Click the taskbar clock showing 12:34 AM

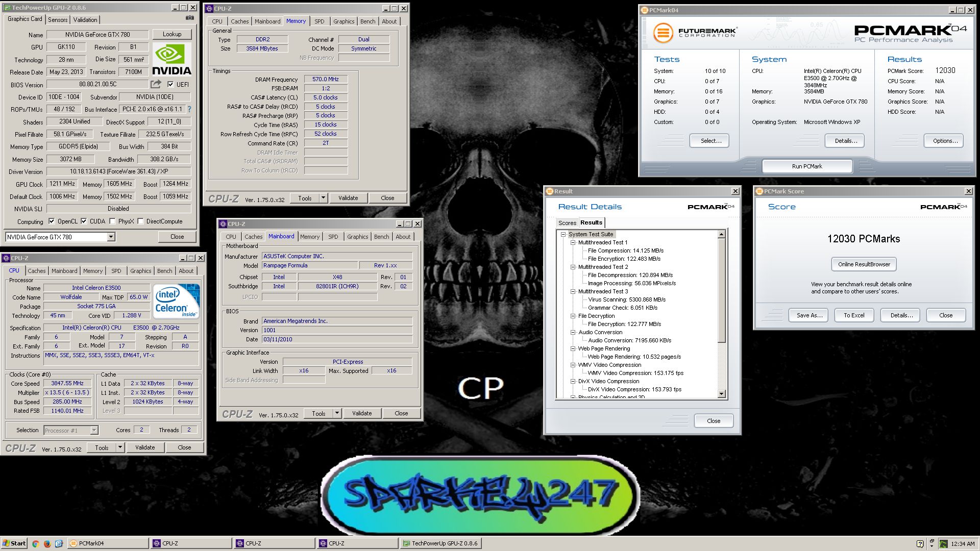[963, 544]
